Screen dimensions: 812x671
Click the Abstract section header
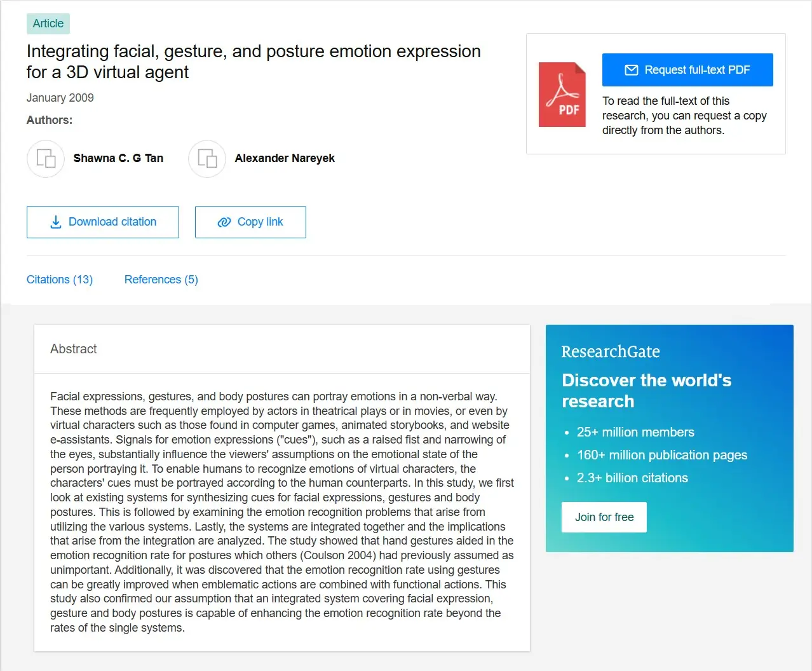coord(74,349)
